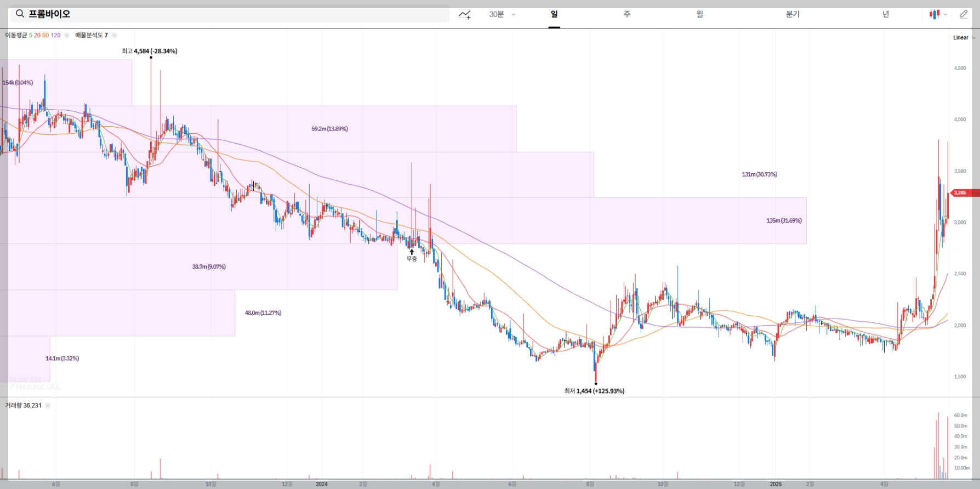This screenshot has height=489, width=980.
Task: Select the 135m(31.69%) volume profile bar label
Action: 784,220
